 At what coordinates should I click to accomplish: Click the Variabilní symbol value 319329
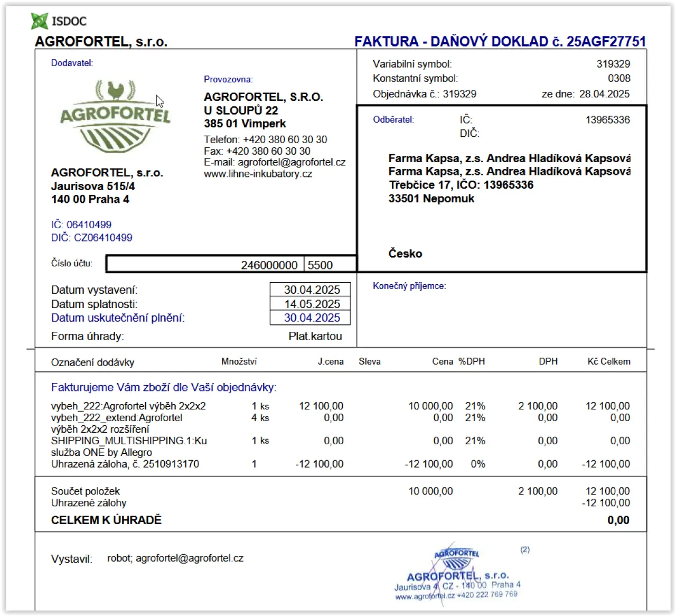pyautogui.click(x=613, y=64)
